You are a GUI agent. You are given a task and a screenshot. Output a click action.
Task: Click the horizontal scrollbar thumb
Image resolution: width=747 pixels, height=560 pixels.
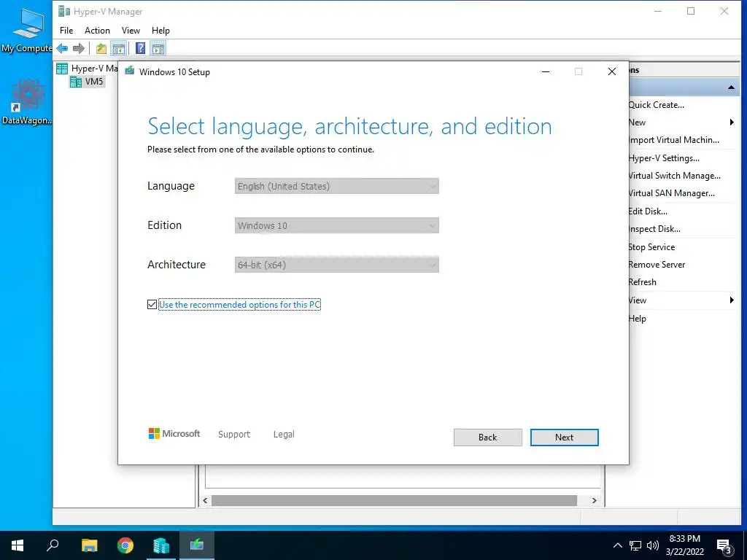click(x=394, y=500)
